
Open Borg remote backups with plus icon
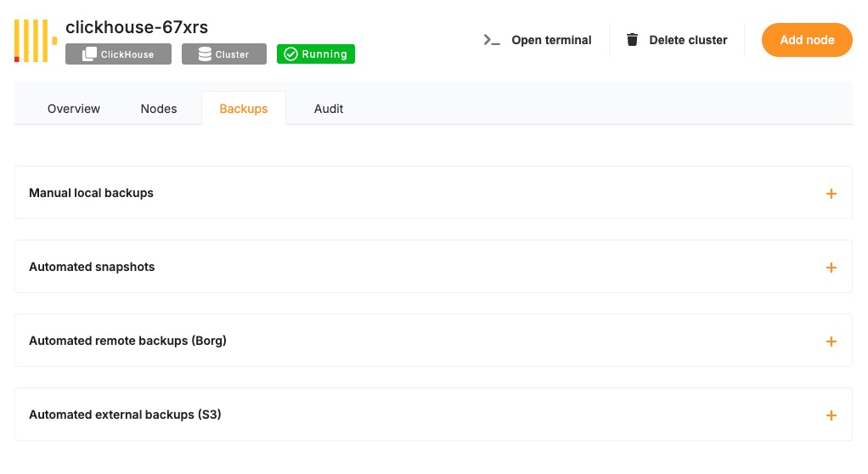pos(831,341)
